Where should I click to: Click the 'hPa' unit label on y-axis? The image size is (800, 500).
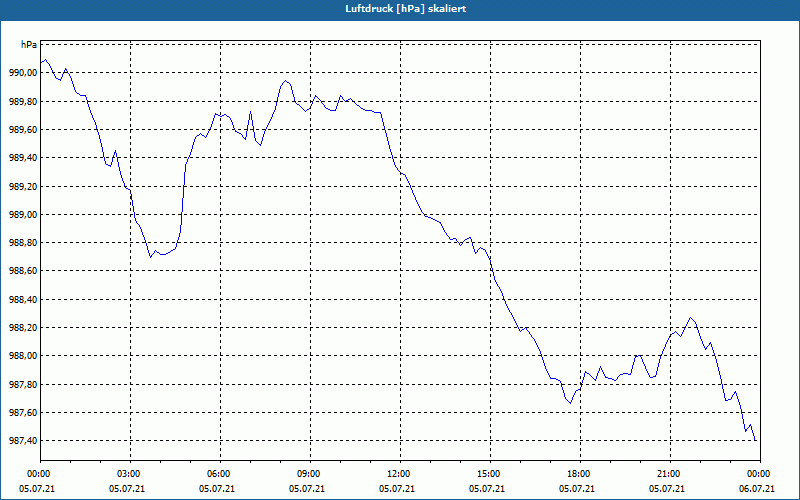(x=29, y=45)
